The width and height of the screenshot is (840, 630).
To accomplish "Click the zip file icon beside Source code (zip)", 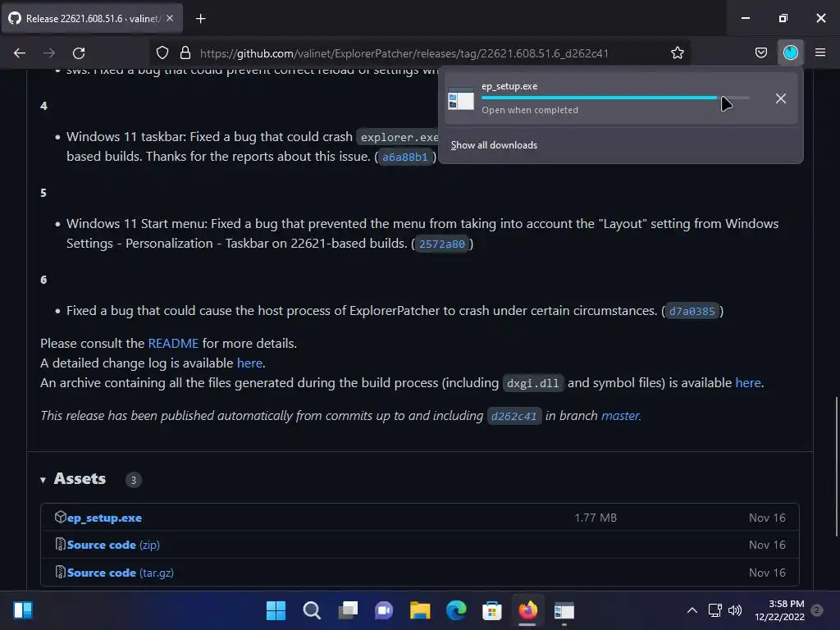I will coord(60,545).
